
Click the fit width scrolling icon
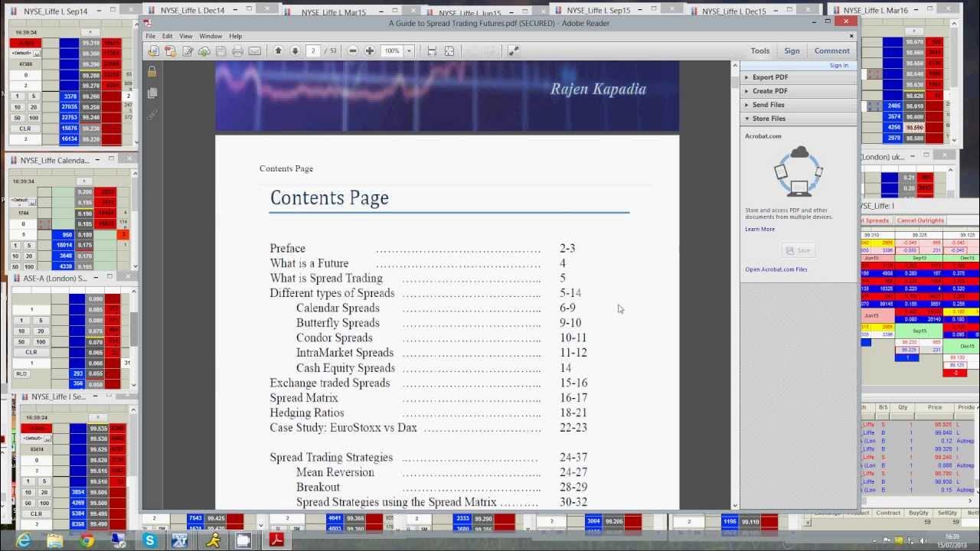[x=432, y=51]
